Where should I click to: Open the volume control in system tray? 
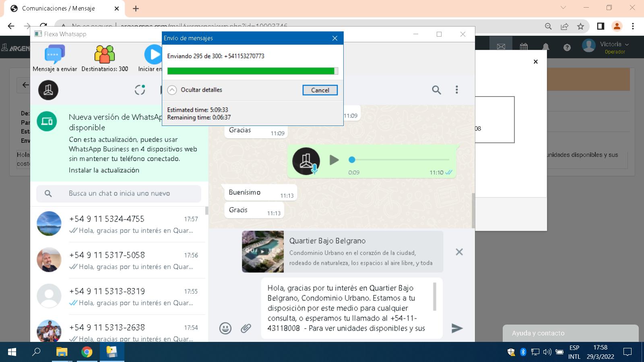click(547, 352)
